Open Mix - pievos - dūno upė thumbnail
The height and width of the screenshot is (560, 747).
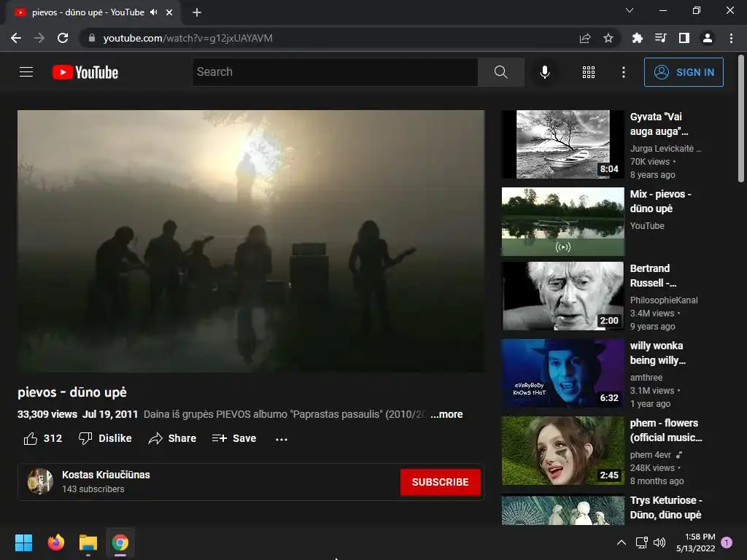(562, 222)
